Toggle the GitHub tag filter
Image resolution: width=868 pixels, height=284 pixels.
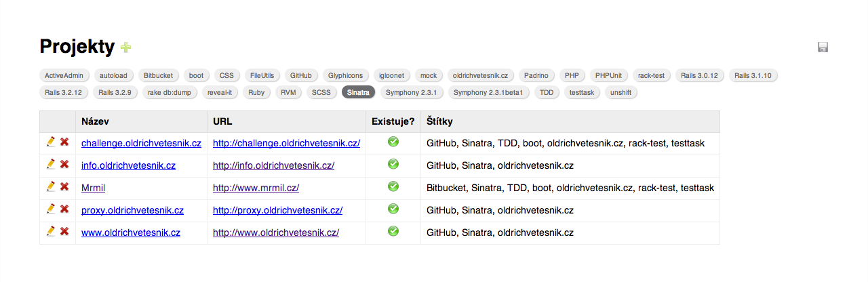[x=300, y=75]
